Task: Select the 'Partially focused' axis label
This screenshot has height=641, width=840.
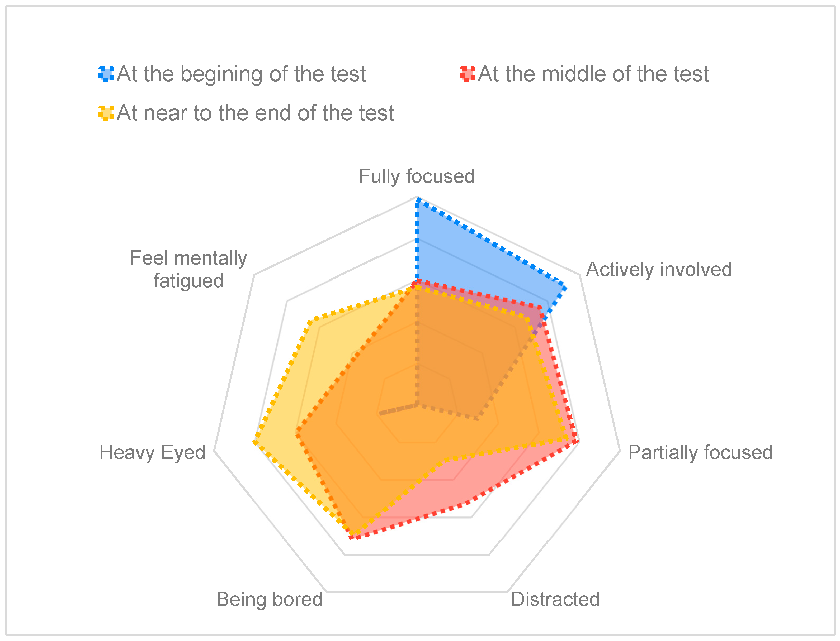Action: click(700, 452)
